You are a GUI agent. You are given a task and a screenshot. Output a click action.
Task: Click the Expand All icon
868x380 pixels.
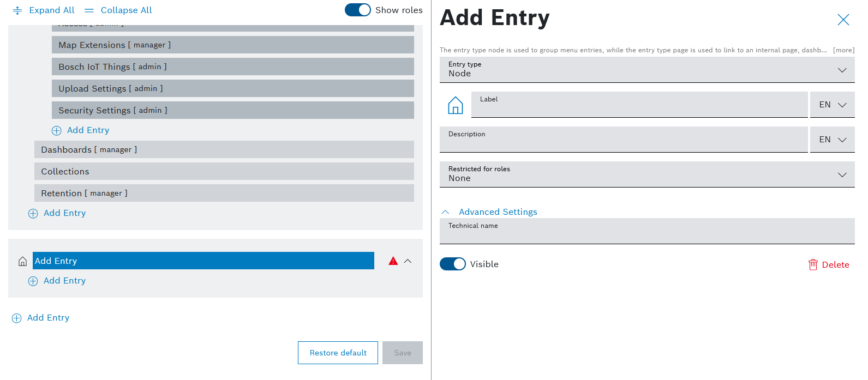pyautogui.click(x=17, y=10)
